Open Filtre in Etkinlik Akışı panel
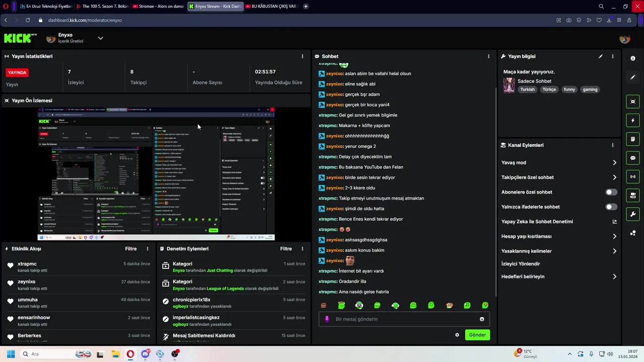Viewport: 644px width, 362px height. tap(131, 249)
